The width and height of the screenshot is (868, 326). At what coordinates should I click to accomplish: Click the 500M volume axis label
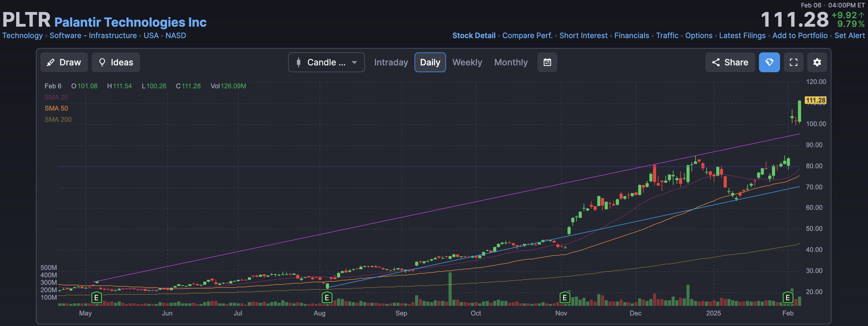(x=49, y=268)
